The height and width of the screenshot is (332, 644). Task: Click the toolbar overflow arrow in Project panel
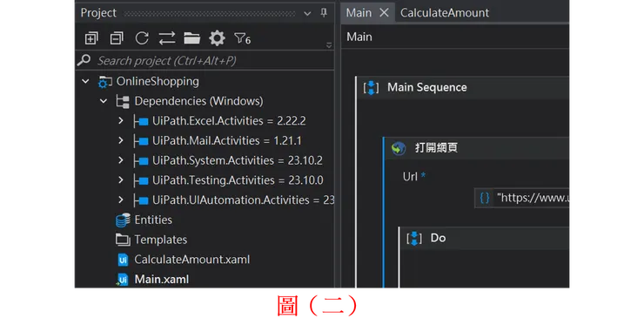pyautogui.click(x=329, y=45)
